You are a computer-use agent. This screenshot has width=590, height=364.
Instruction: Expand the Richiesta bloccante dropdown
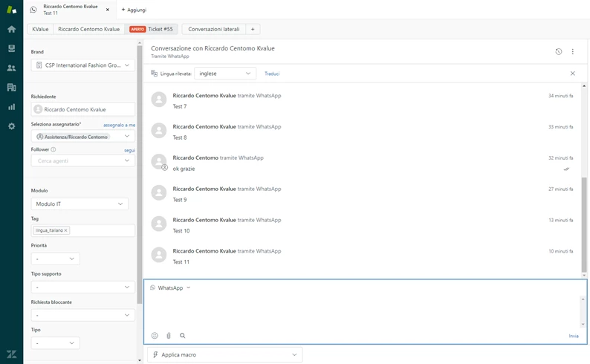point(83,315)
